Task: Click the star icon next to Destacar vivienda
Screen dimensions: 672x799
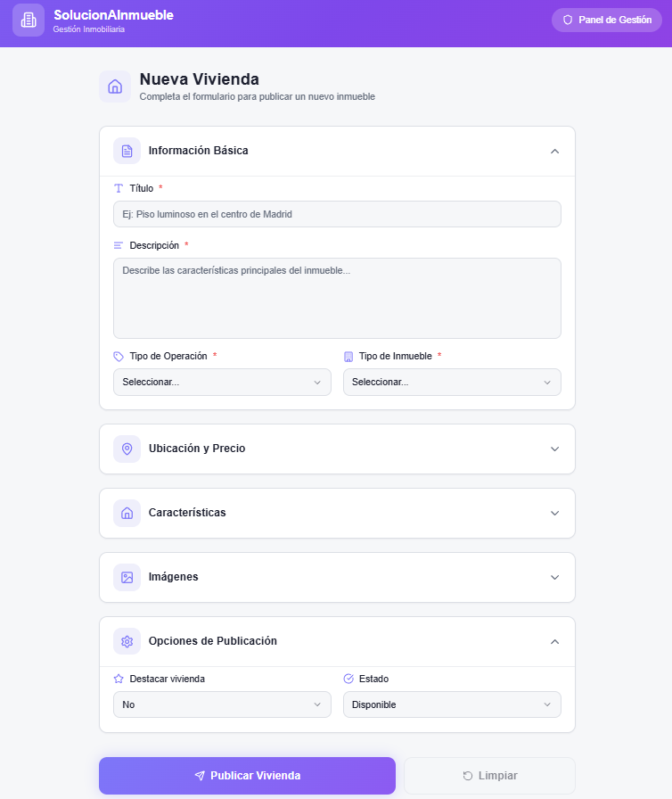Action: tap(119, 679)
